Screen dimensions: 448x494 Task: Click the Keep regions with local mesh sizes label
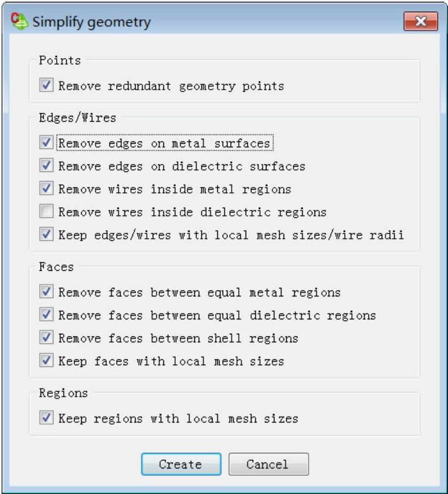pos(178,419)
